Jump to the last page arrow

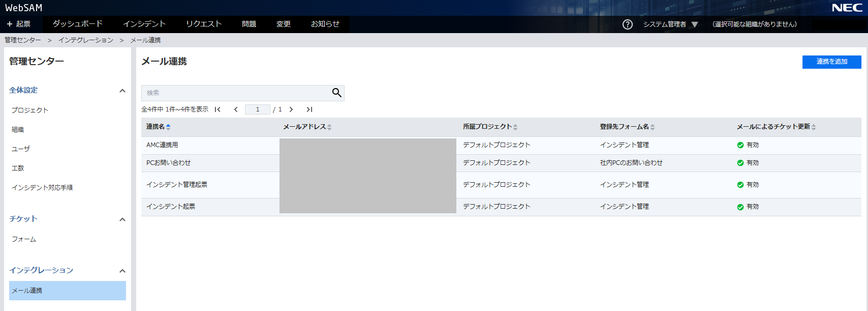pyautogui.click(x=309, y=109)
